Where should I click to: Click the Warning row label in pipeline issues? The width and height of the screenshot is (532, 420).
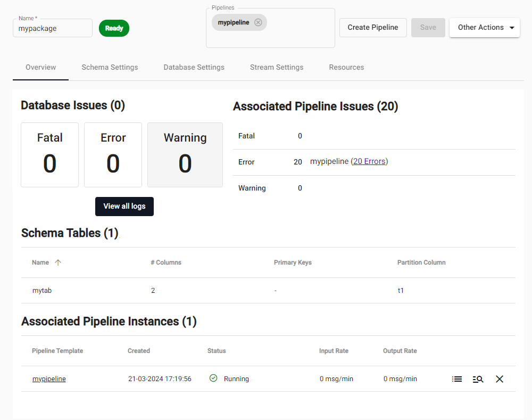(x=252, y=188)
